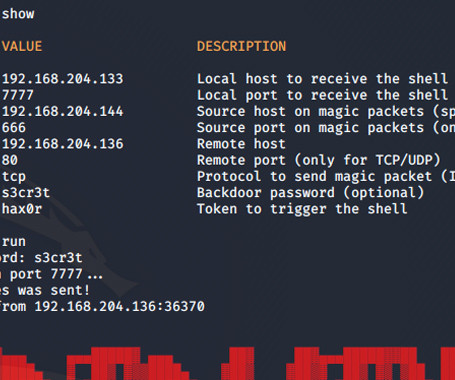The height and width of the screenshot is (380, 455).
Task: Click the local port value 7777
Action: 18,95
